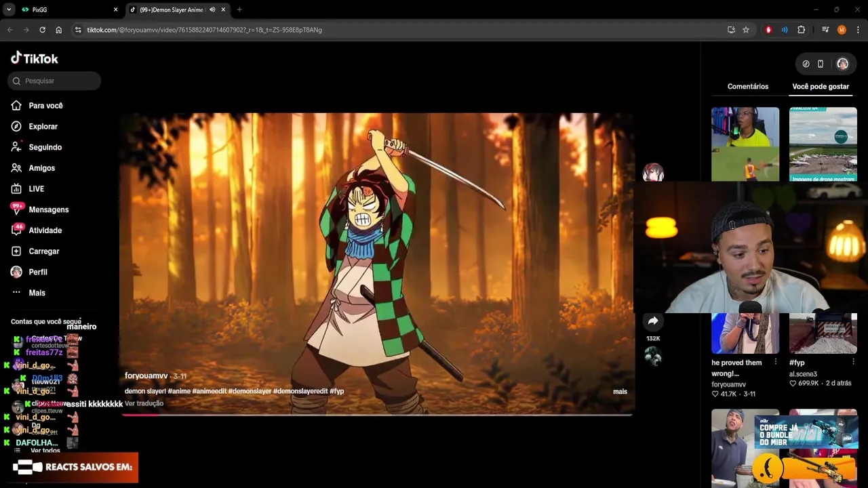Open the drone airport footage thumbnail

(823, 144)
